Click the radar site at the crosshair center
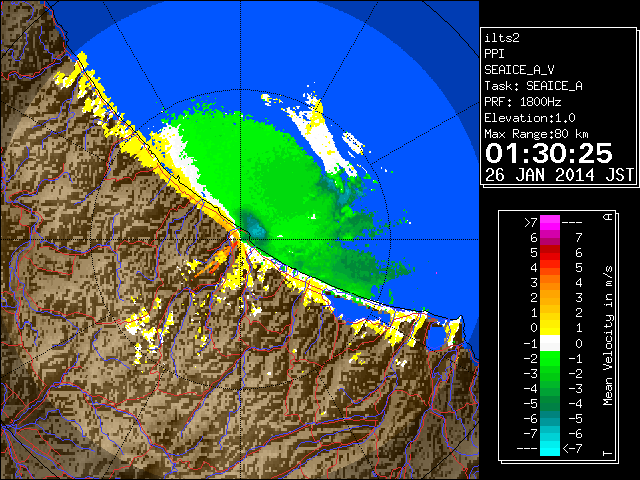 click(x=241, y=239)
